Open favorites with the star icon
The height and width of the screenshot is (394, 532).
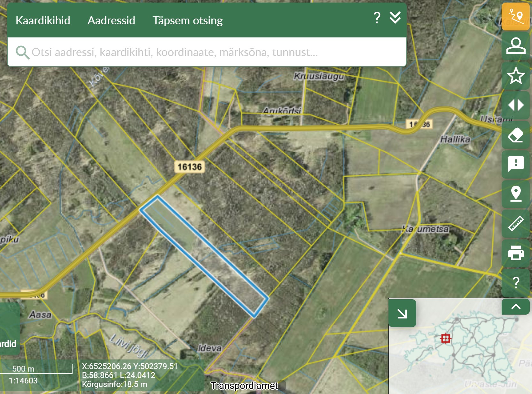[515, 76]
